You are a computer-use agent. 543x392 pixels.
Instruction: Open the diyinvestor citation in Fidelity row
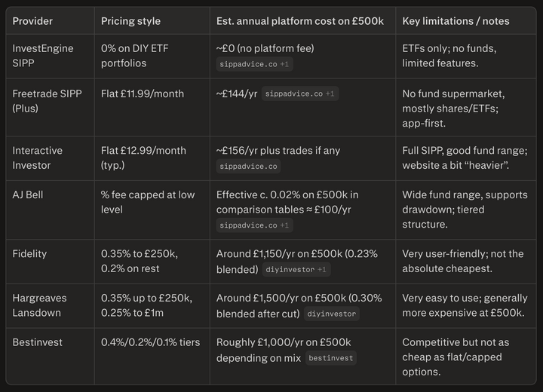point(296,269)
